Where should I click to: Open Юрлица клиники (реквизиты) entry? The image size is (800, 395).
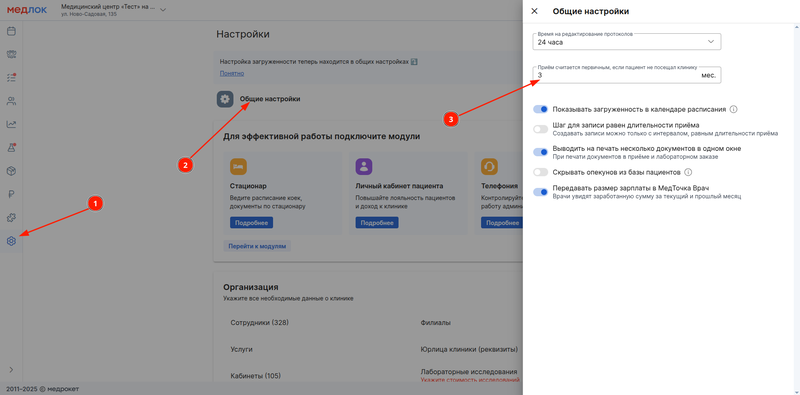point(469,349)
